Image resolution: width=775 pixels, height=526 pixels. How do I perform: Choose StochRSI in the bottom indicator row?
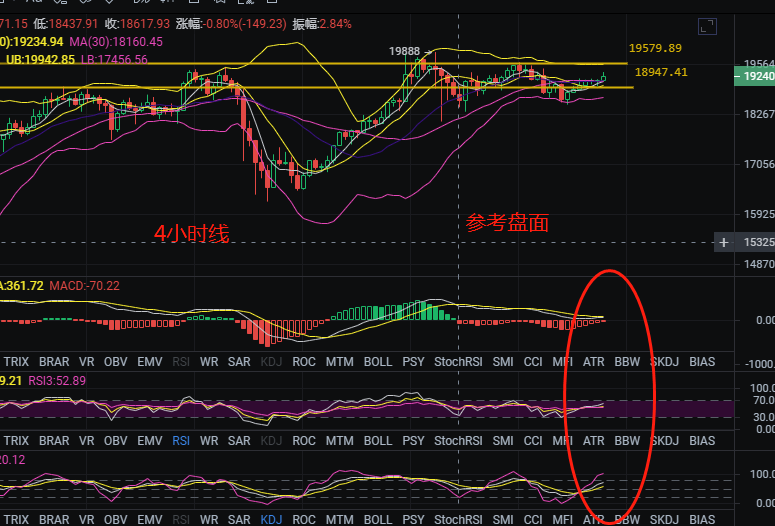click(458, 520)
